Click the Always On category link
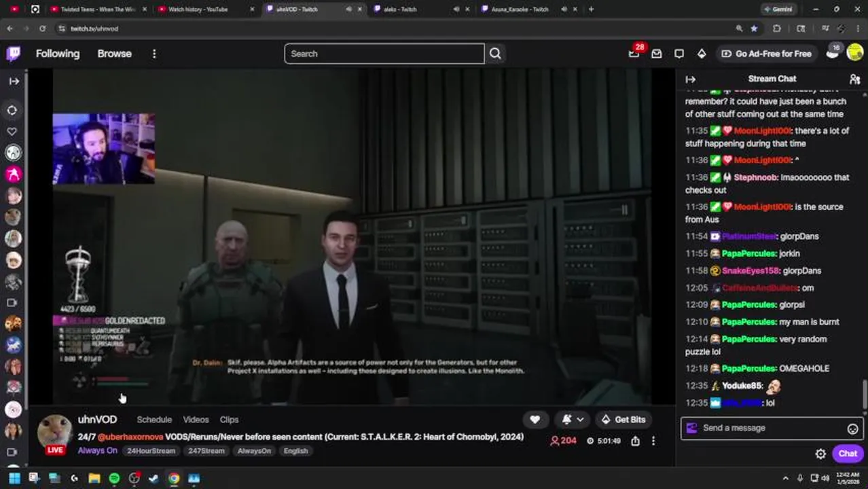Viewport: 868px width, 489px height. (97, 450)
